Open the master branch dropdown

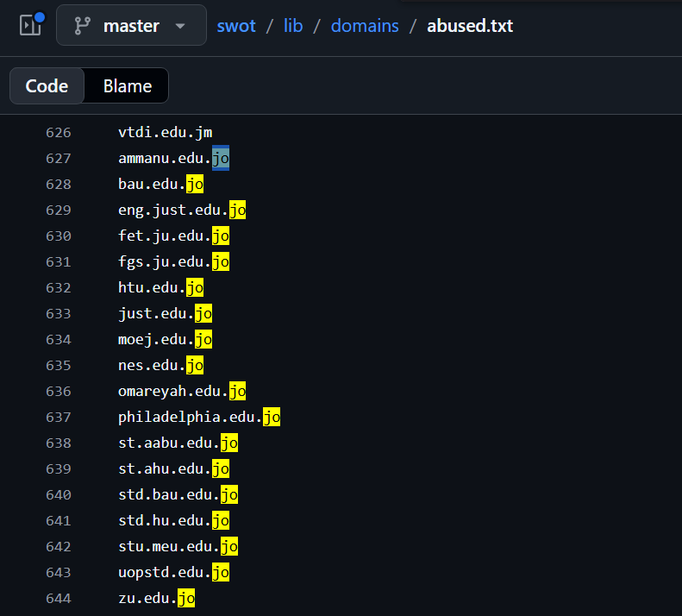coord(131,25)
